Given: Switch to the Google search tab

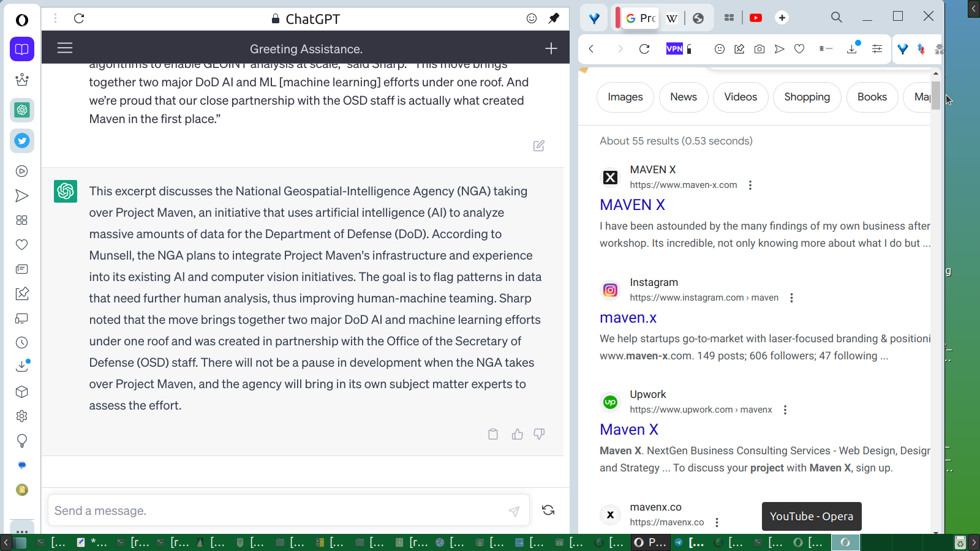Looking at the screenshot, I should pos(641,18).
